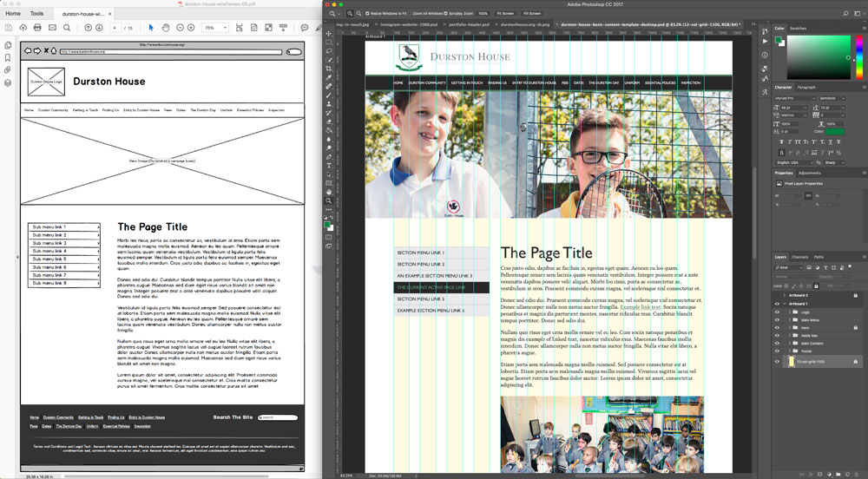Switch to Paths tab
868x479 pixels.
pos(819,257)
